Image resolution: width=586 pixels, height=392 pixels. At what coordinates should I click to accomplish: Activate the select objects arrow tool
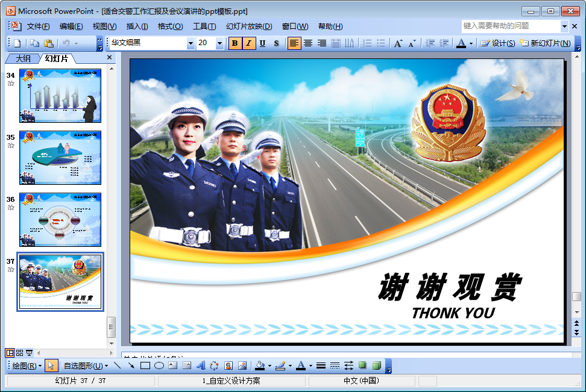[51, 366]
